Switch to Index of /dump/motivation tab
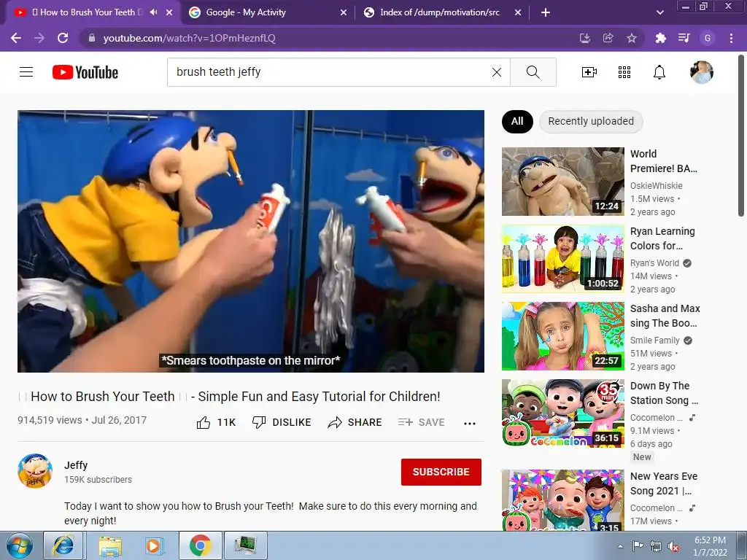Screen dimensions: 747x560 click(x=441, y=12)
